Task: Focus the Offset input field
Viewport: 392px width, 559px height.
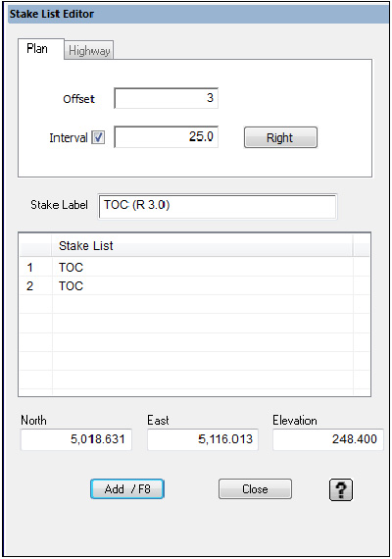Action: (166, 98)
